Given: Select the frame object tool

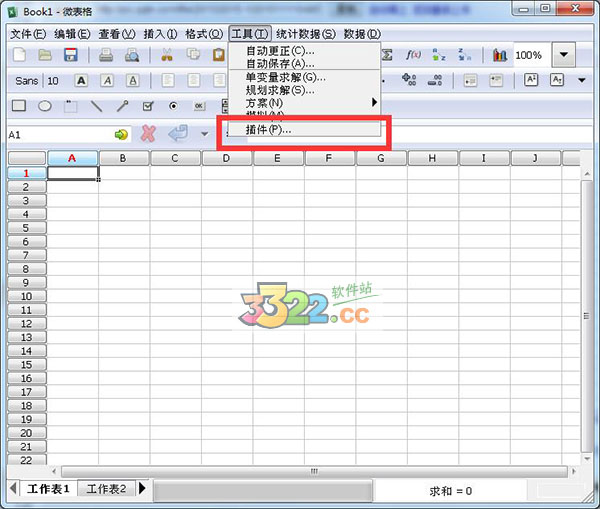Looking at the screenshot, I should [x=70, y=106].
